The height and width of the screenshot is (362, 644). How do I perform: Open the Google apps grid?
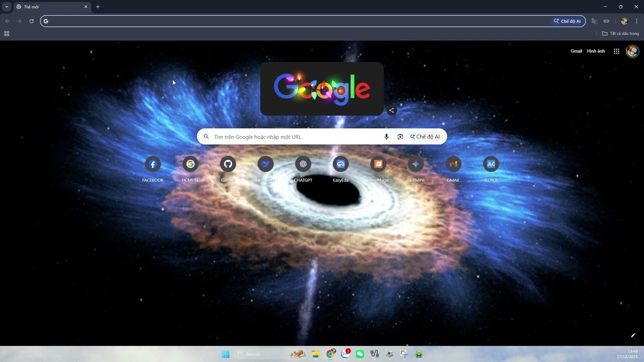tap(616, 51)
